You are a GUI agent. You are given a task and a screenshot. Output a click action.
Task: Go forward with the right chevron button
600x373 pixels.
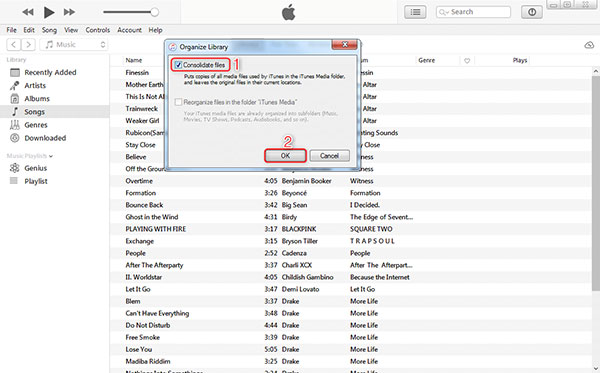click(x=28, y=45)
